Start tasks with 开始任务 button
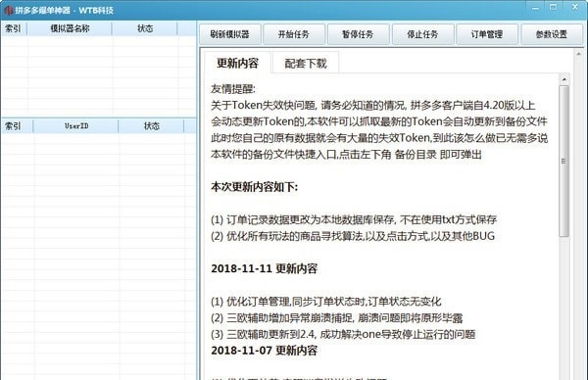The height and width of the screenshot is (380, 588). pos(294,34)
